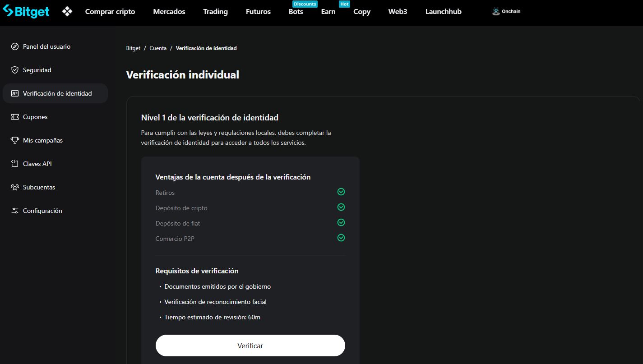The height and width of the screenshot is (364, 643).
Task: Click the Mis campañas trophy icon
Action: (14, 140)
